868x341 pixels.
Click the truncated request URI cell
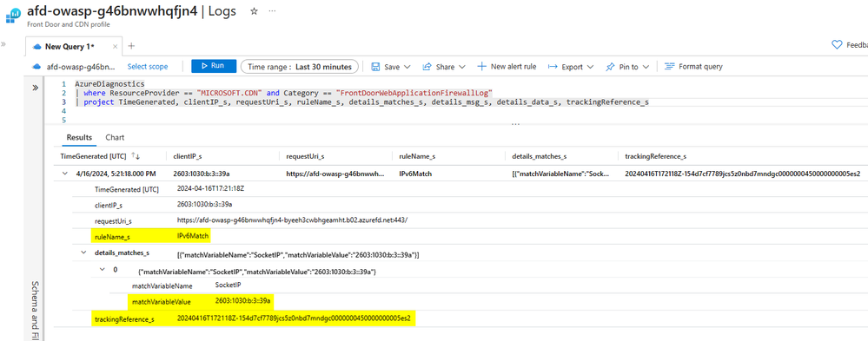(335, 174)
